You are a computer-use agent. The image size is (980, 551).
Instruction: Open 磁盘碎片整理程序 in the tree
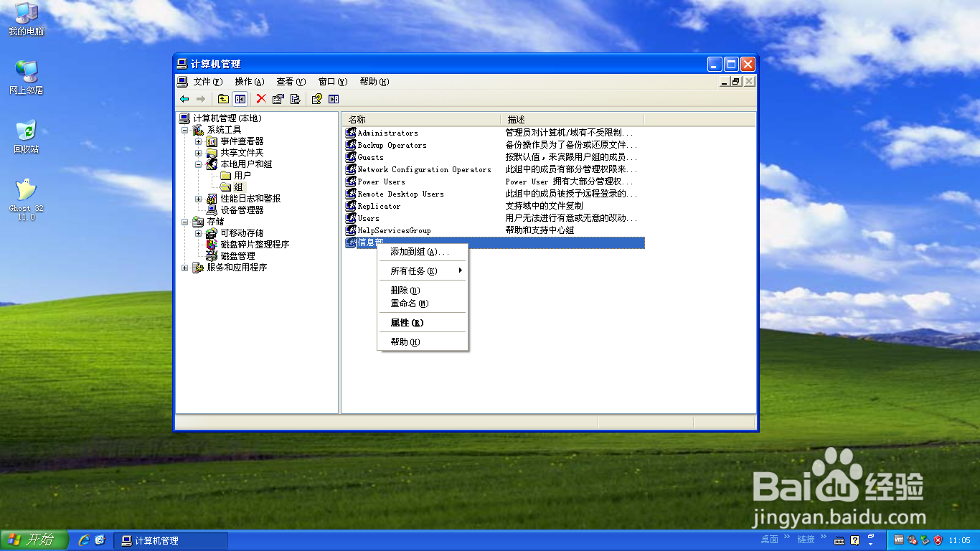(255, 245)
